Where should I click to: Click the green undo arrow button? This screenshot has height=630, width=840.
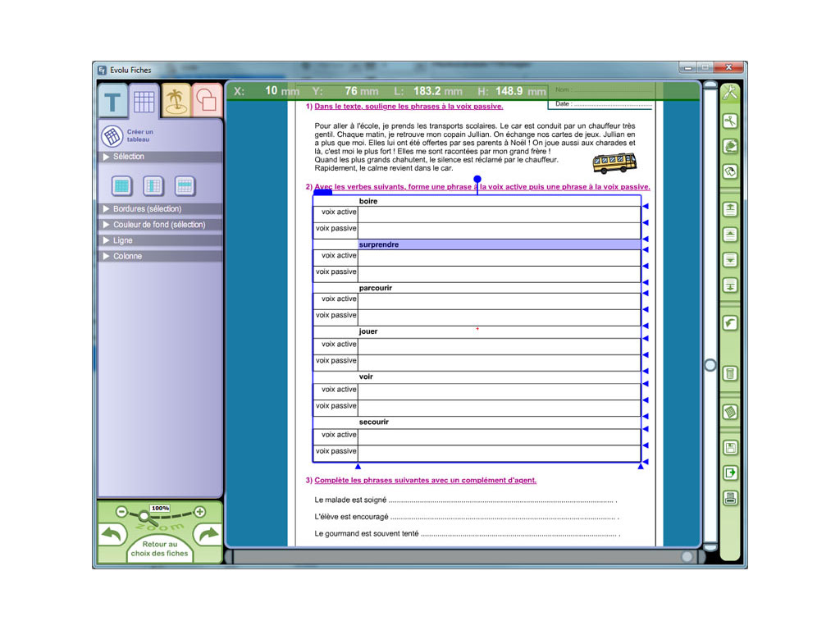(x=112, y=535)
